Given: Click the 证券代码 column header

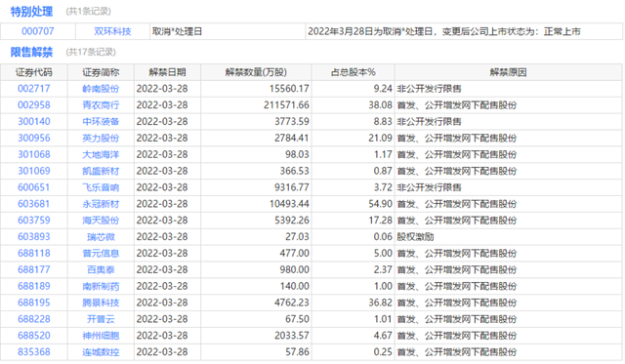Looking at the screenshot, I should coord(34,72).
